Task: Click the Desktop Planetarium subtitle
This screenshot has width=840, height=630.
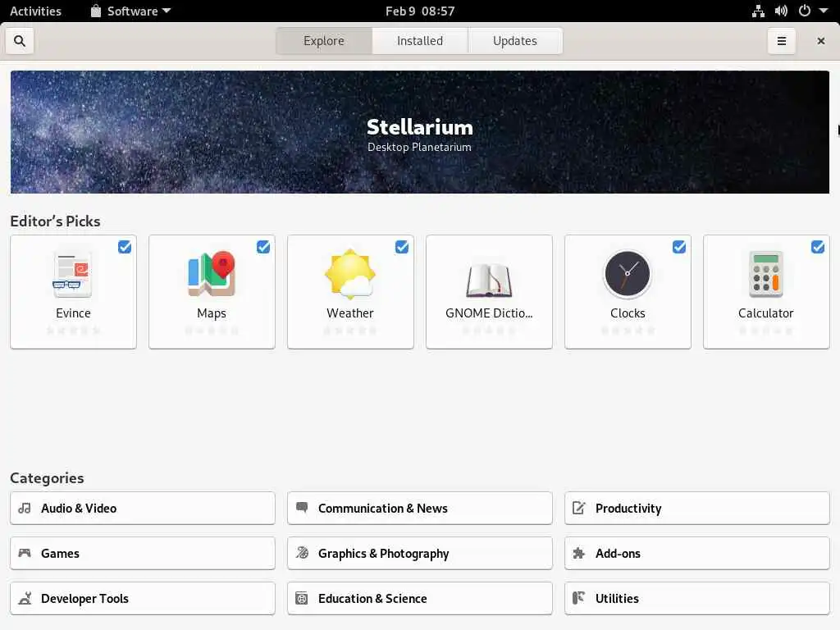Action: point(419,147)
